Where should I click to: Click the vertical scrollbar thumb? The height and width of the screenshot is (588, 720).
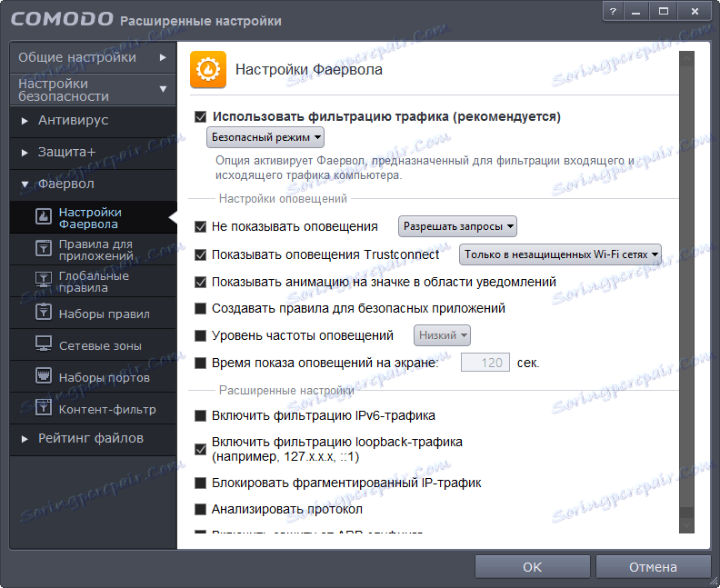(687, 287)
